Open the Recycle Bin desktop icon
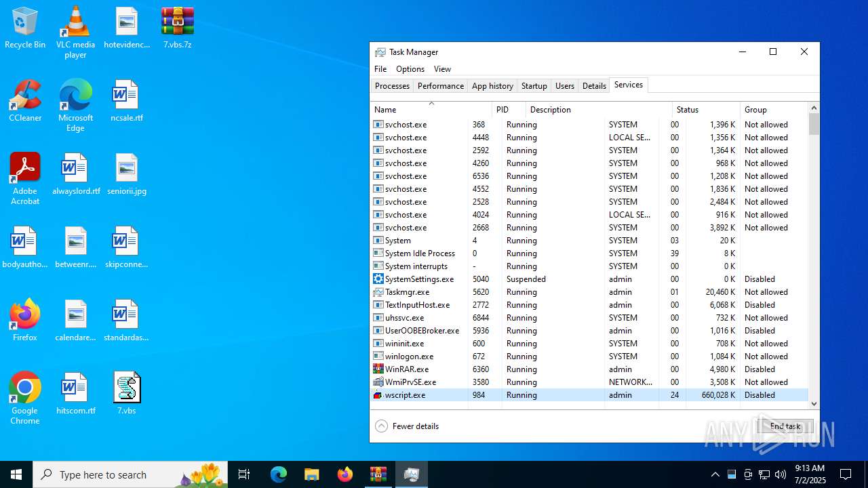 pos(25,28)
